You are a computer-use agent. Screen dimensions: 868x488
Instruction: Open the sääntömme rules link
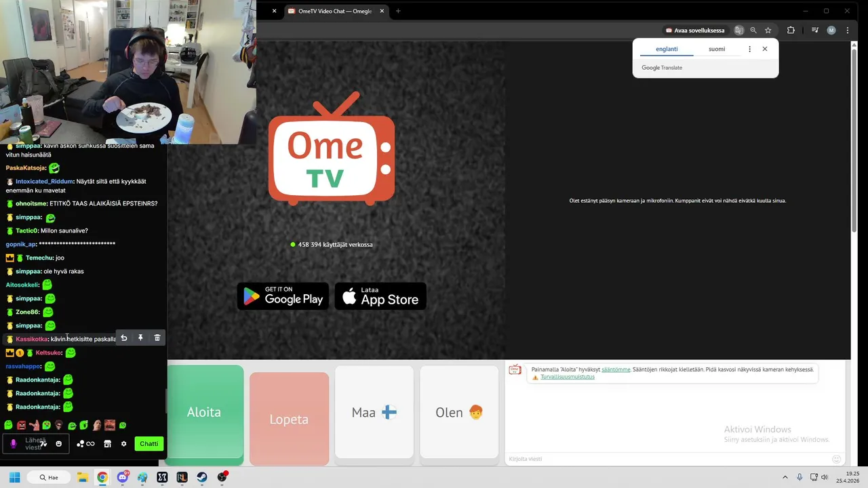(x=616, y=369)
